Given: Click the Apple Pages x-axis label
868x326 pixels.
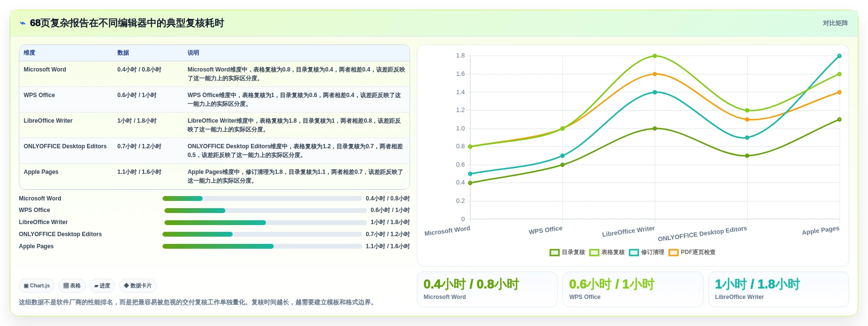Looking at the screenshot, I should pyautogui.click(x=821, y=230).
